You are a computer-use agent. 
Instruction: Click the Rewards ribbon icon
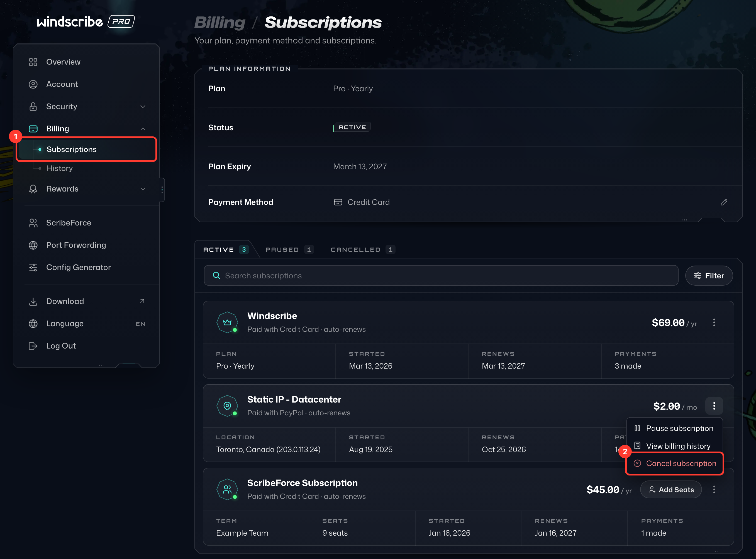click(33, 189)
